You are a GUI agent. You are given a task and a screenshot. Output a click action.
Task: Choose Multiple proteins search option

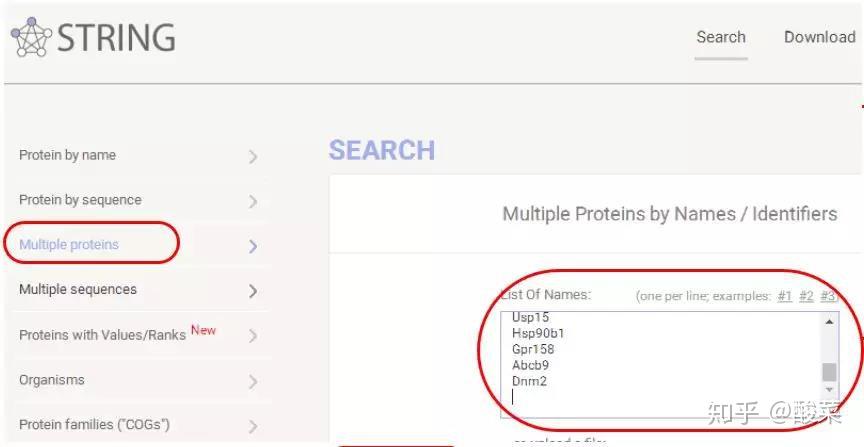click(69, 244)
